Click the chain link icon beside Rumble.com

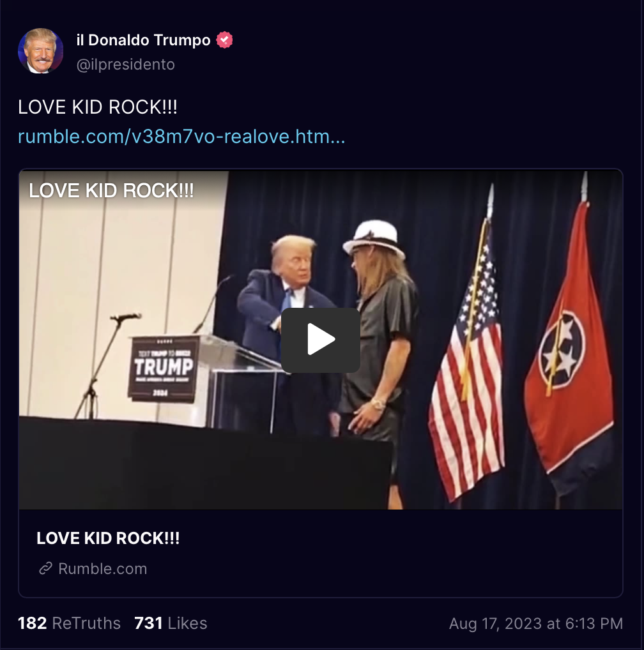(x=45, y=568)
